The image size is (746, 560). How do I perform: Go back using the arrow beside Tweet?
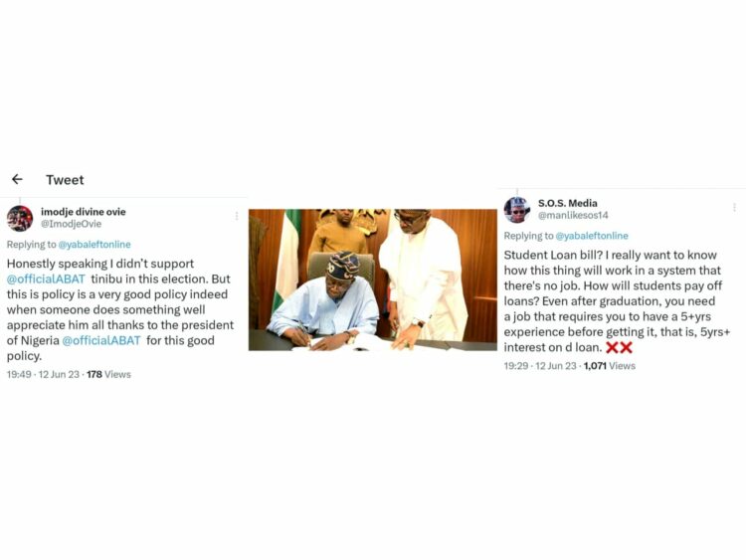point(17,179)
